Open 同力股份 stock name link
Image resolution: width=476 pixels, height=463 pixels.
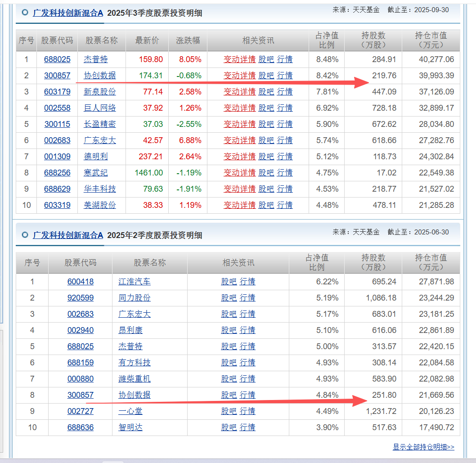[x=135, y=298]
